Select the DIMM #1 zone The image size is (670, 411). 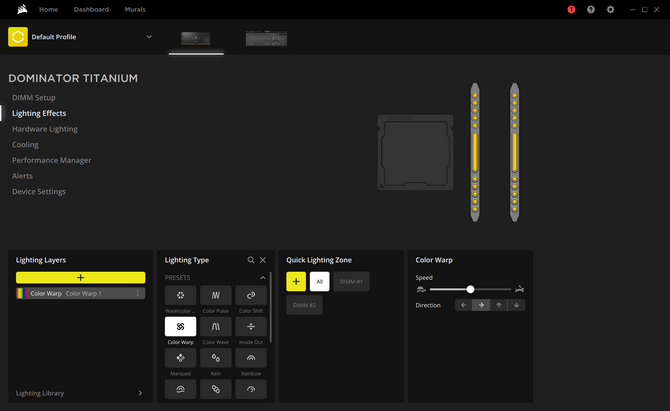351,282
